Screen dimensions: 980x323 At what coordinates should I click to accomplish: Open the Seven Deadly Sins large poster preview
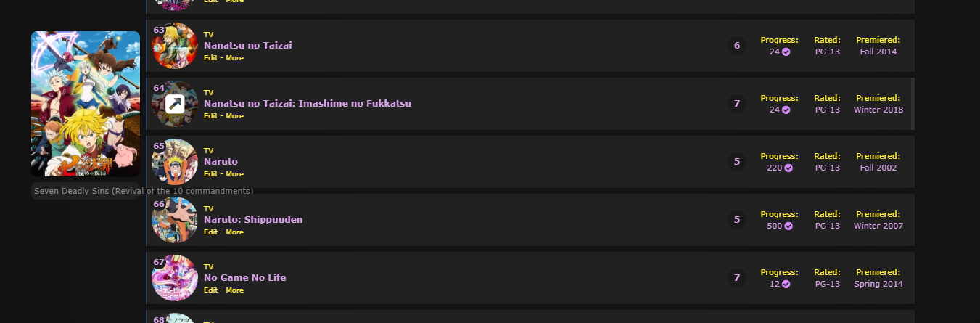86,104
